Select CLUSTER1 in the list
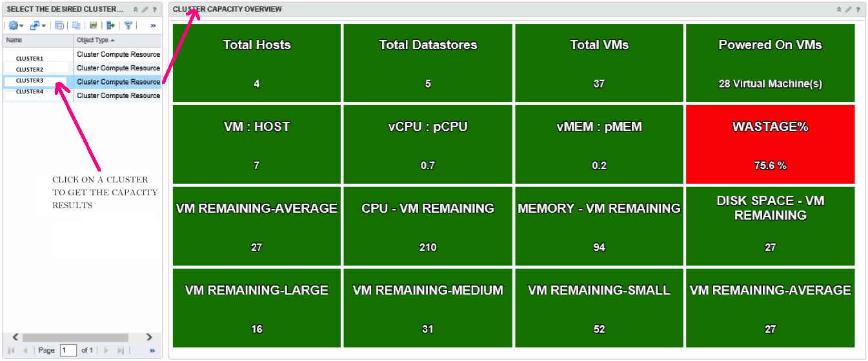This screenshot has width=868, height=361. pyautogui.click(x=30, y=59)
